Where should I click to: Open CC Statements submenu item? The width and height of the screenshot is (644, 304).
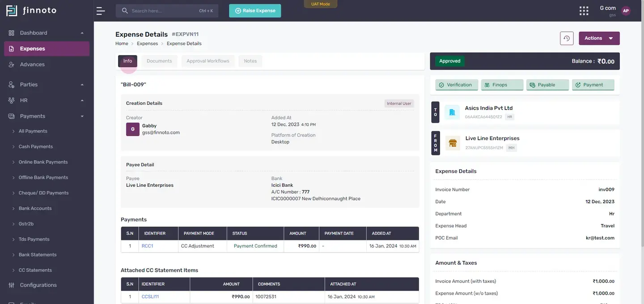tap(35, 270)
